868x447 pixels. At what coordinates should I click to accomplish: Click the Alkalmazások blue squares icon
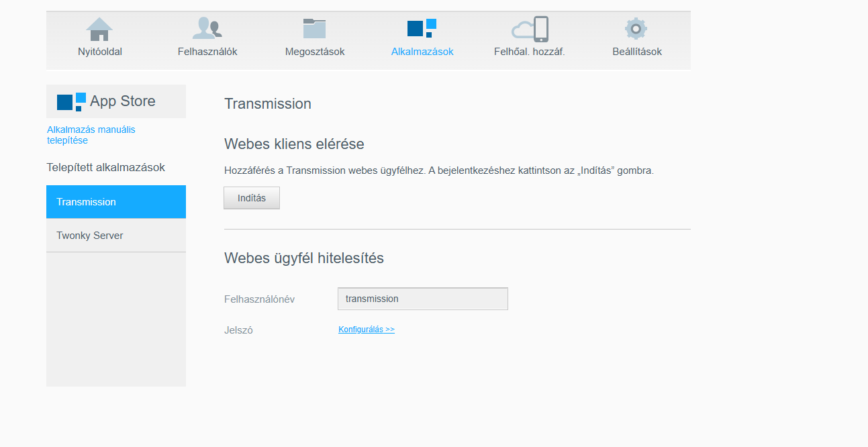[422, 28]
